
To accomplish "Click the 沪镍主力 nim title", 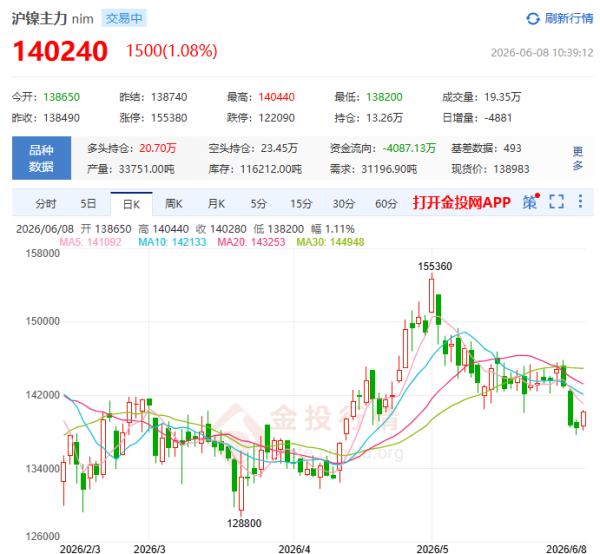I will (x=52, y=19).
